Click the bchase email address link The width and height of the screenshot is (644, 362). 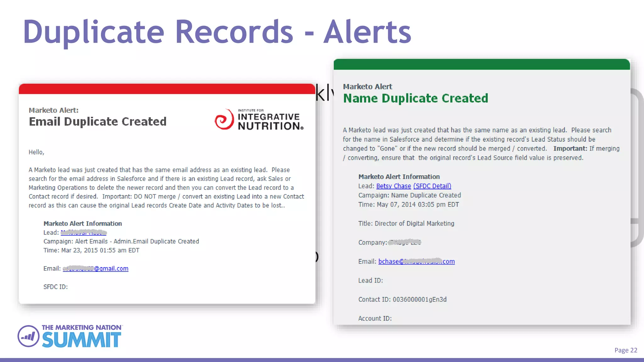click(416, 261)
